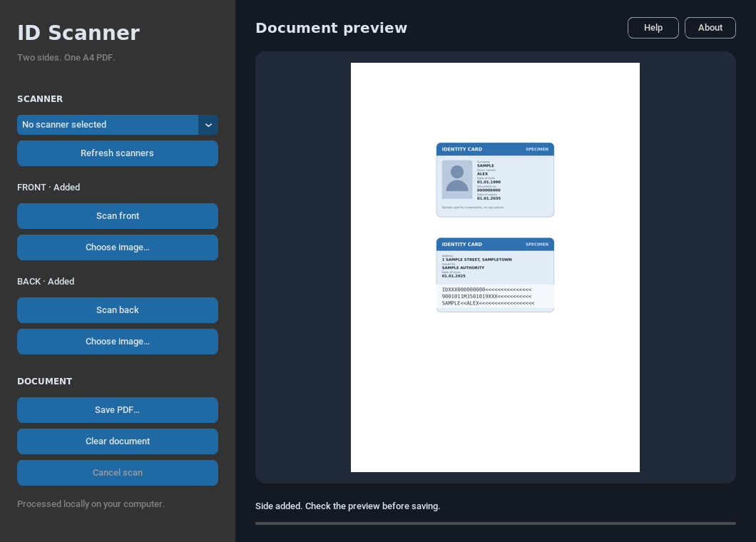This screenshot has width=756, height=542.
Task: Click the 'Document preview' heading
Action: click(331, 28)
